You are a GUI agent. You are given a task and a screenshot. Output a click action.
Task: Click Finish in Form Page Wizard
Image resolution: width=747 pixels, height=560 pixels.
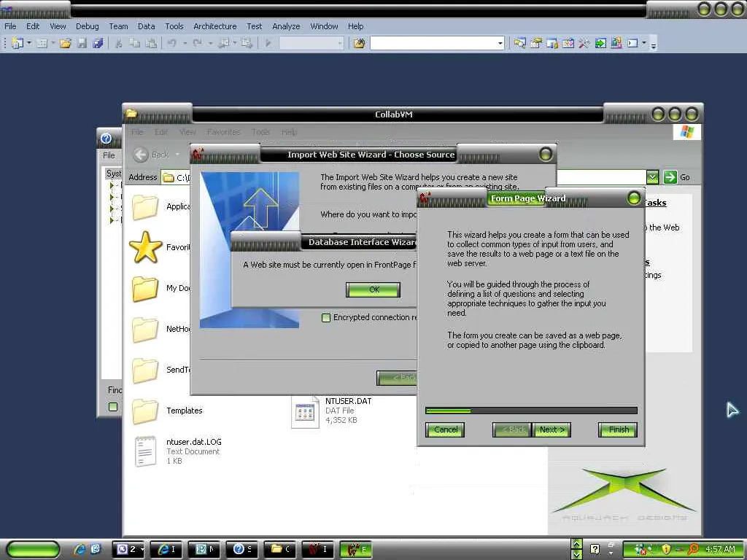[618, 429]
